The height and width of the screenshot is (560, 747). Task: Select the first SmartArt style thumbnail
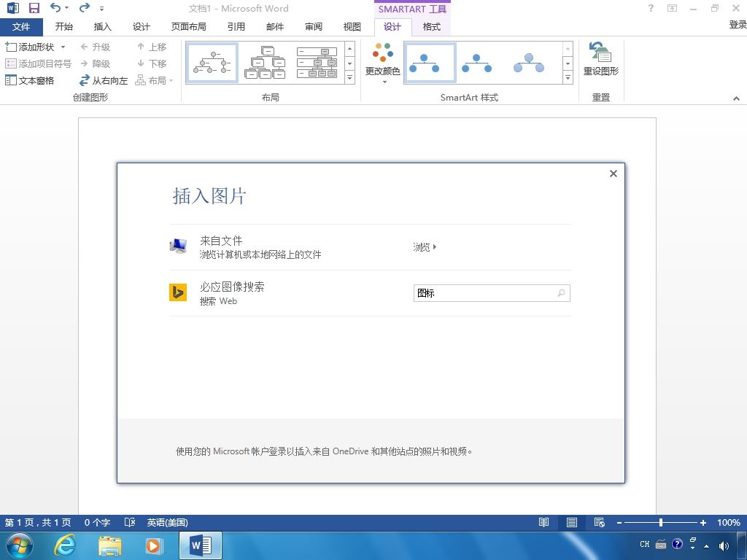coord(430,63)
